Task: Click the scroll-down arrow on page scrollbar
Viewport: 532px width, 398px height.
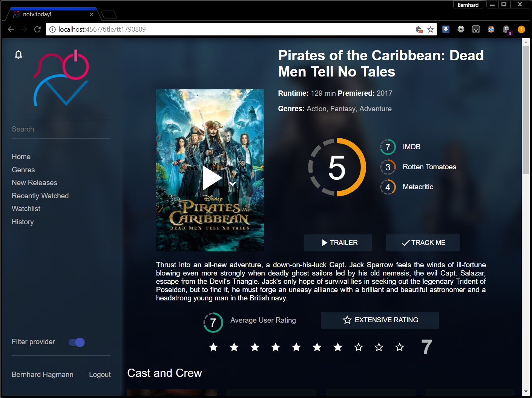Action: point(526,392)
